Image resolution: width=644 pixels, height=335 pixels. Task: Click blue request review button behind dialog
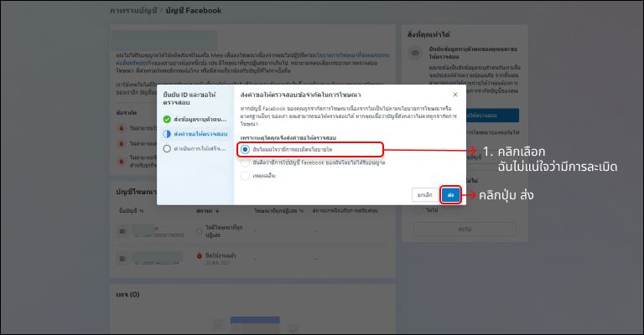coord(492,116)
